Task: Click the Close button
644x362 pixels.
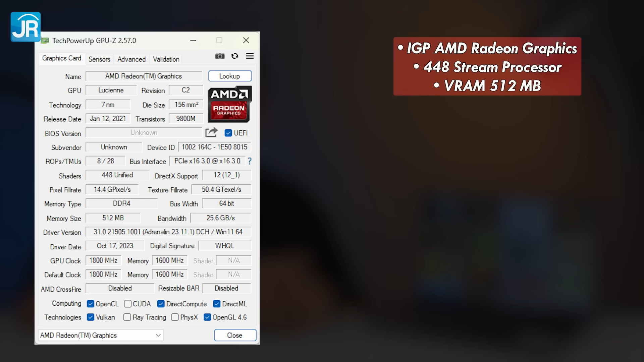Action: [235, 335]
